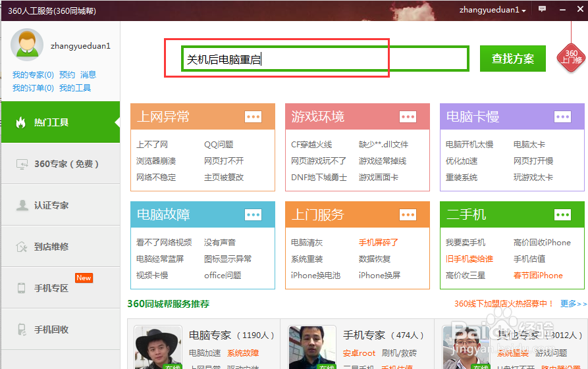Image resolution: width=588 pixels, height=369 pixels.
Task: Click the 电脑专家 expert photo thumbnail
Action: pyautogui.click(x=158, y=347)
